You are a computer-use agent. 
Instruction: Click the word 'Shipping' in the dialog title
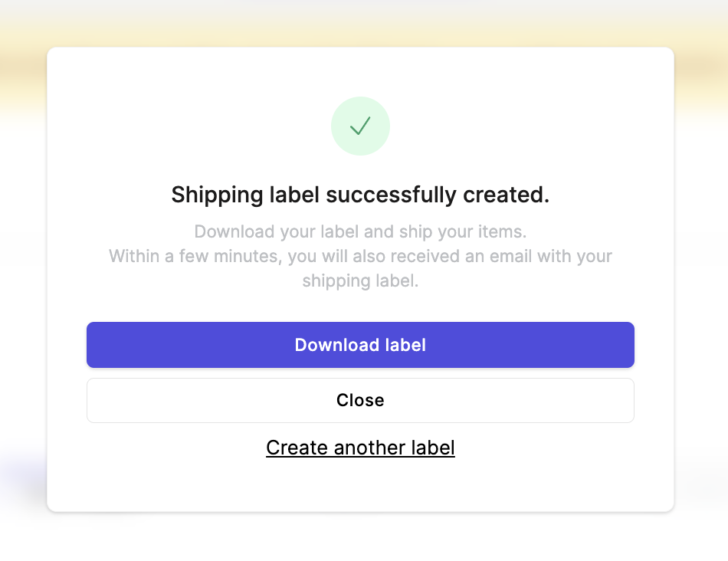pos(218,195)
